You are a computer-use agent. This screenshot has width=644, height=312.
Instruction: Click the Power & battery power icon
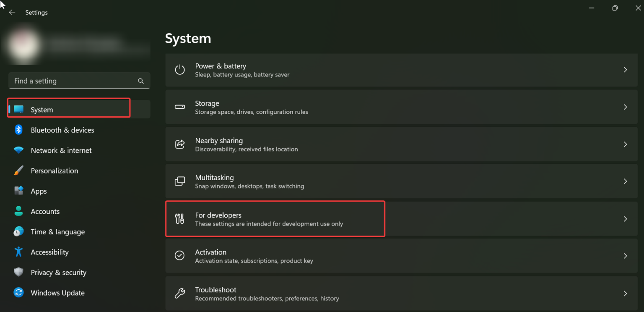(180, 70)
